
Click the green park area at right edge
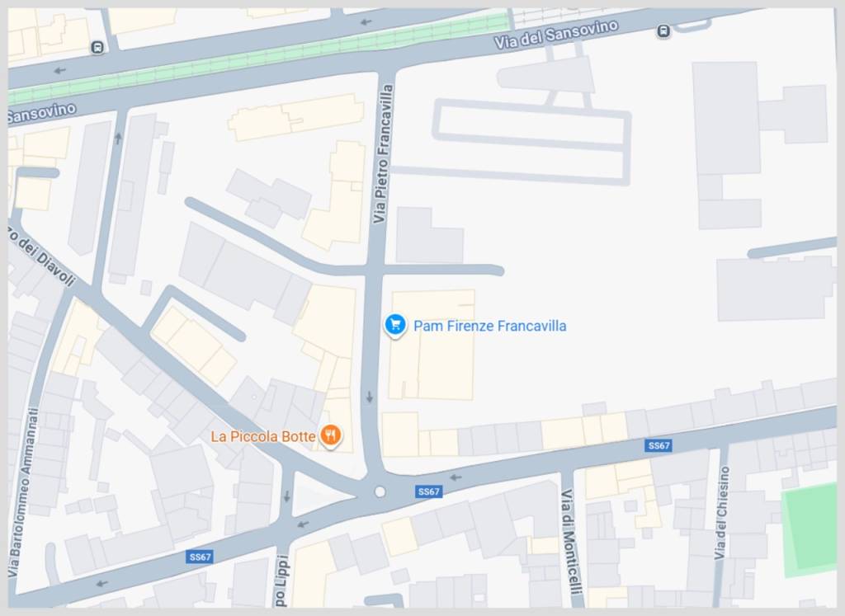point(810,528)
